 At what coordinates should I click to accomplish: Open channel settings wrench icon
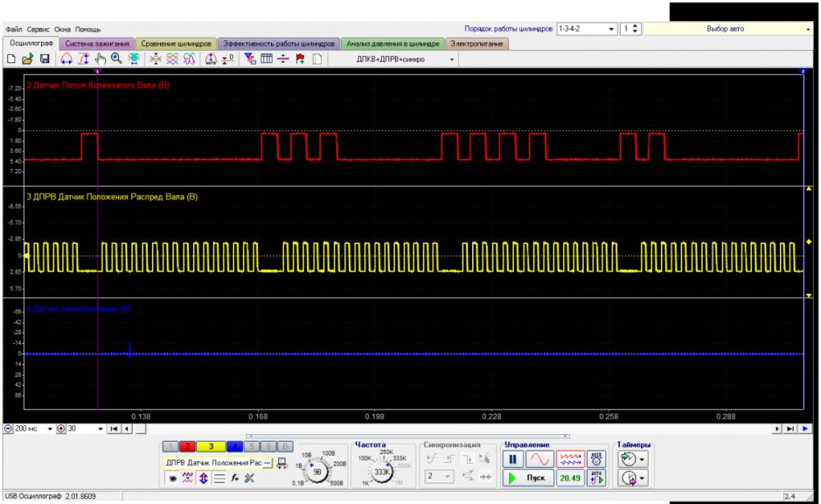(249, 478)
